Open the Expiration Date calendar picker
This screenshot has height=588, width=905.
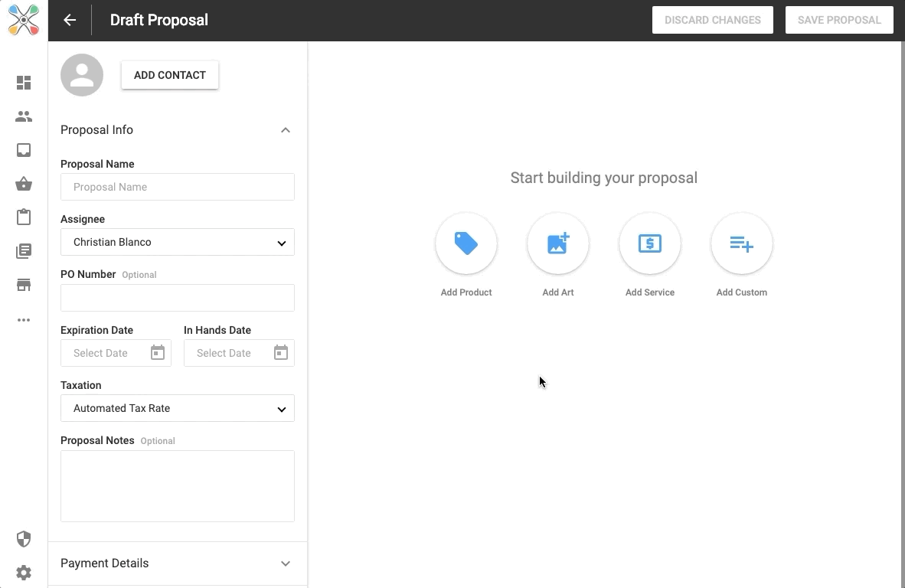click(x=157, y=352)
